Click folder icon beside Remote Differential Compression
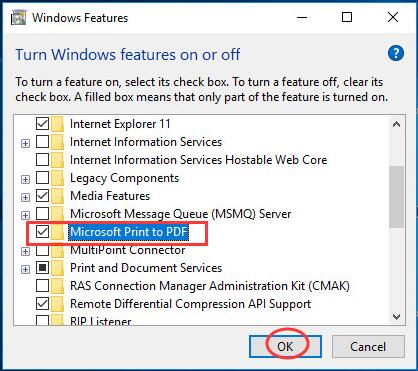 pyautogui.click(x=58, y=304)
